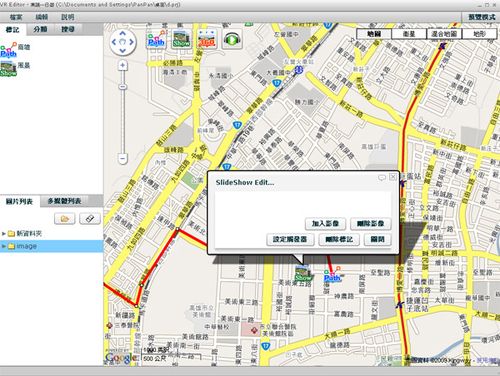This screenshot has height=376, width=500.
Task: Click the eraser icon beside folder button
Action: tap(90, 219)
